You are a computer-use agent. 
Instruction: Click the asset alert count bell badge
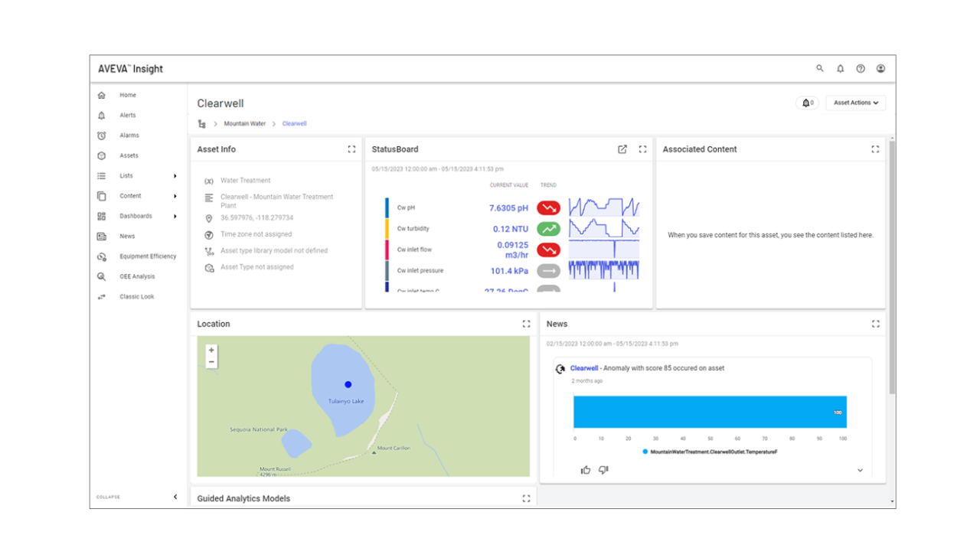808,103
